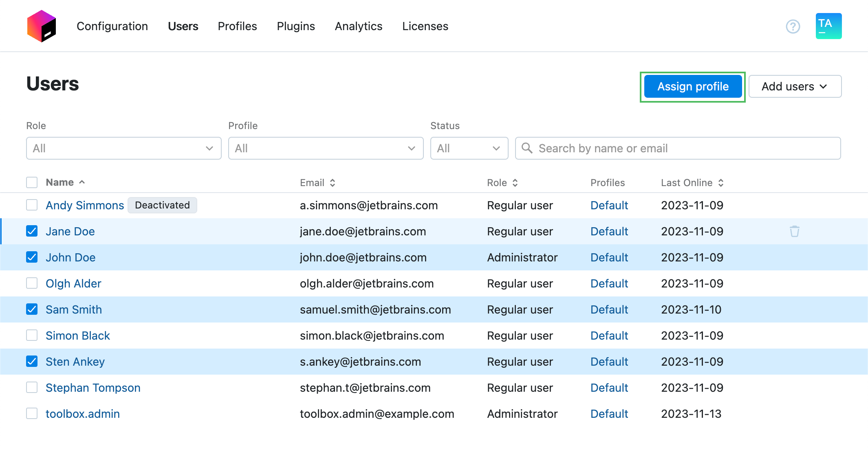Viewport: 868px width, 452px height.
Task: Sort by Role using the sort arrows
Action: click(x=515, y=183)
